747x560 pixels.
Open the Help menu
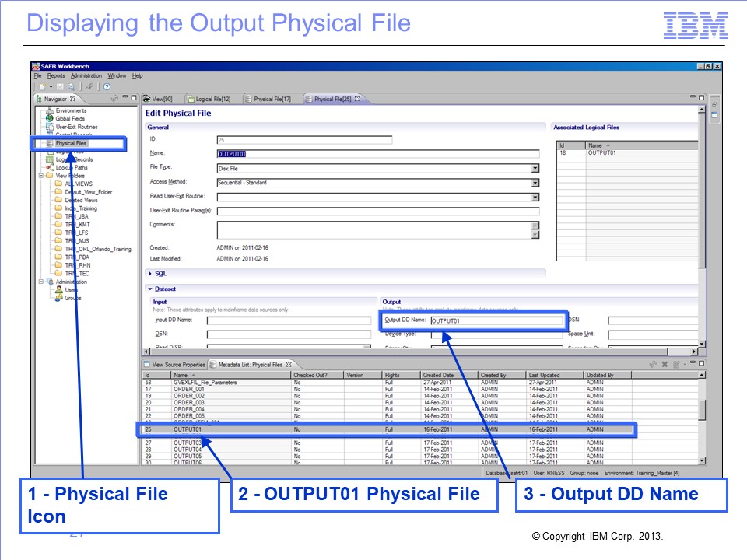pos(137,75)
